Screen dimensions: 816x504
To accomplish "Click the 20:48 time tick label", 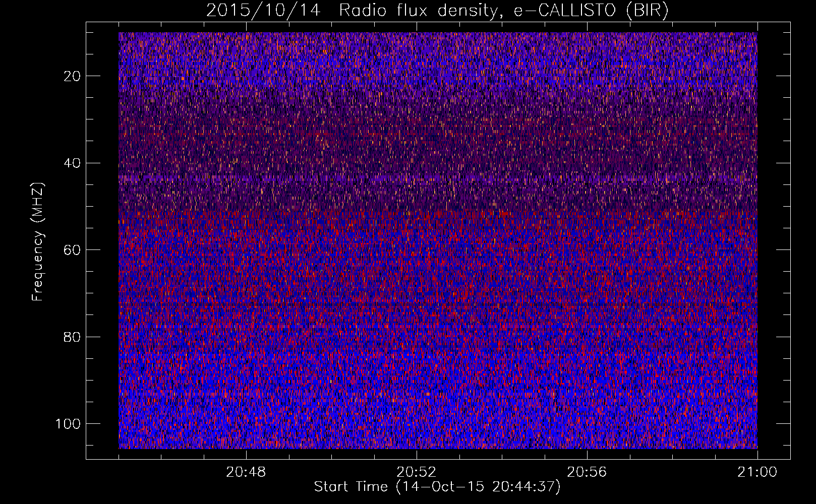I will pos(246,472).
